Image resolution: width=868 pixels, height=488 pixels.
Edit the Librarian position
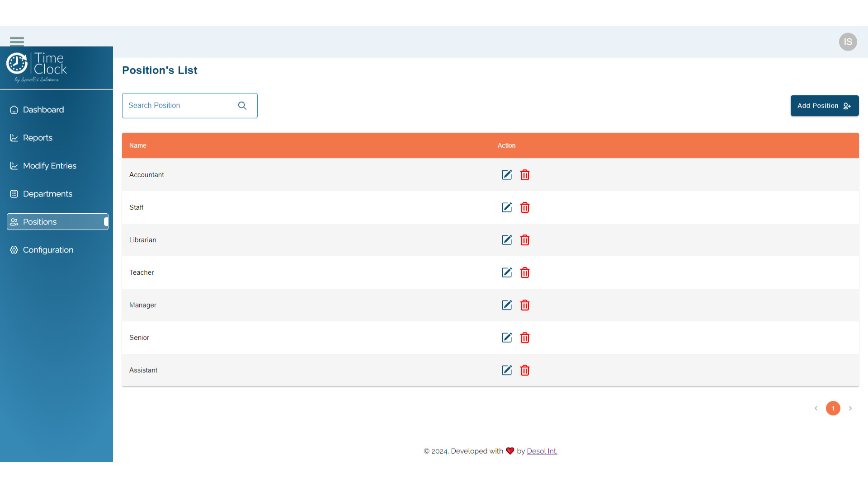coord(507,240)
